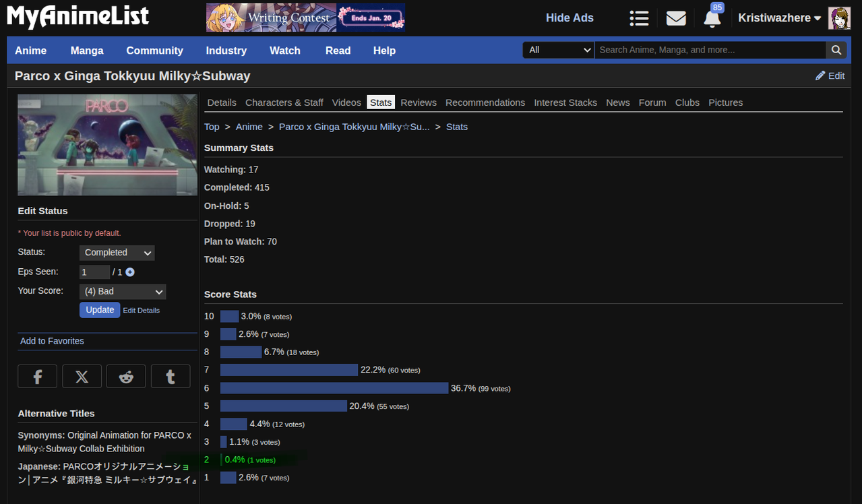Switch to the Recommendations tab

click(x=485, y=102)
